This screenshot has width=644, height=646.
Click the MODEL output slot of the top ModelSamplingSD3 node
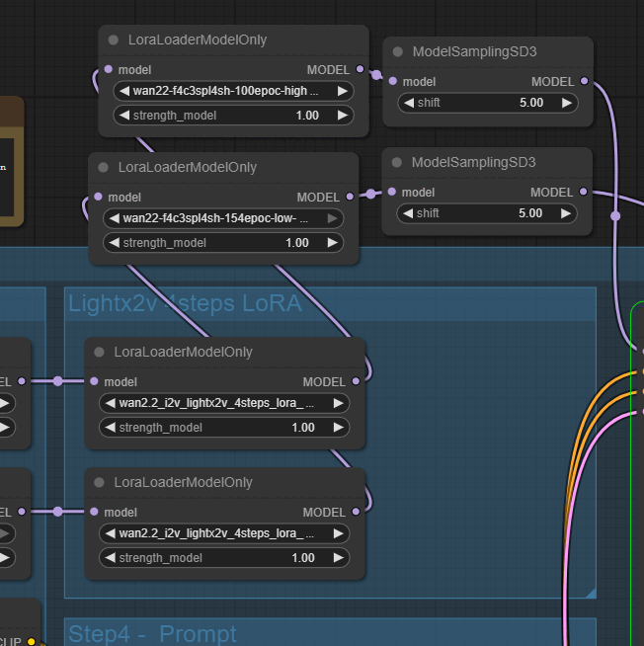584,81
